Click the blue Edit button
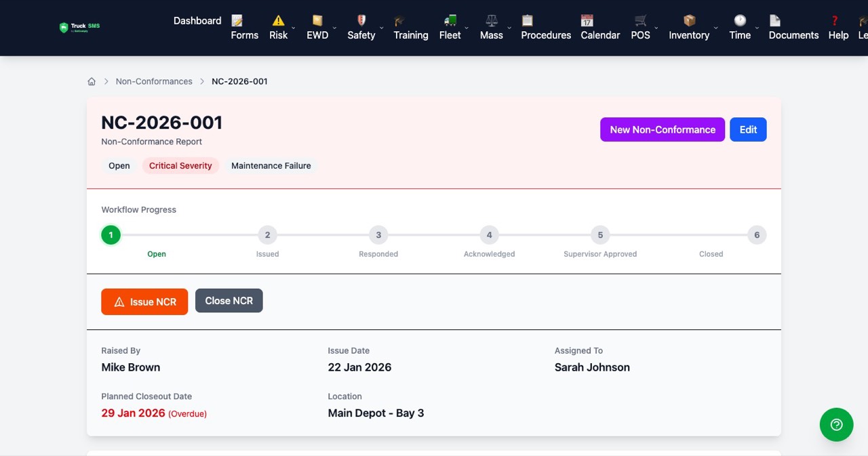This screenshot has width=868, height=456. [748, 129]
